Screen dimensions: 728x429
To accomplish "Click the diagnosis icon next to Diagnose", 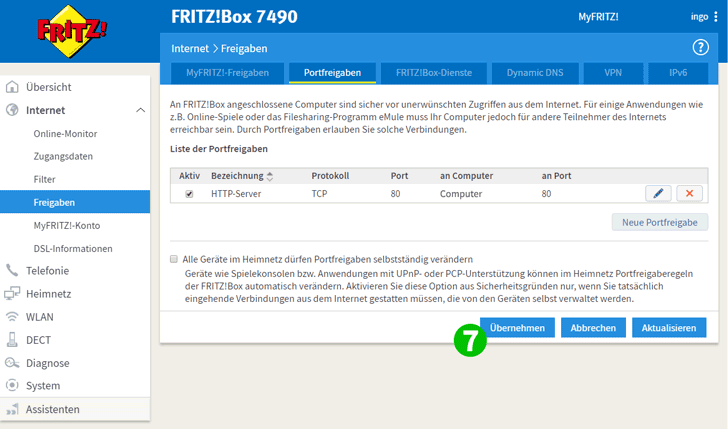I will (x=12, y=363).
